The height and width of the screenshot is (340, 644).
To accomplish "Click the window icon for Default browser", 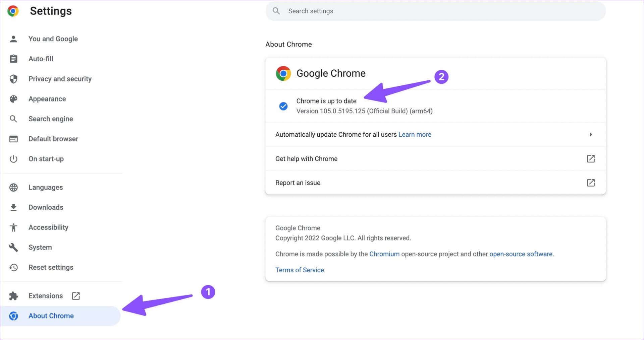I will tap(13, 139).
